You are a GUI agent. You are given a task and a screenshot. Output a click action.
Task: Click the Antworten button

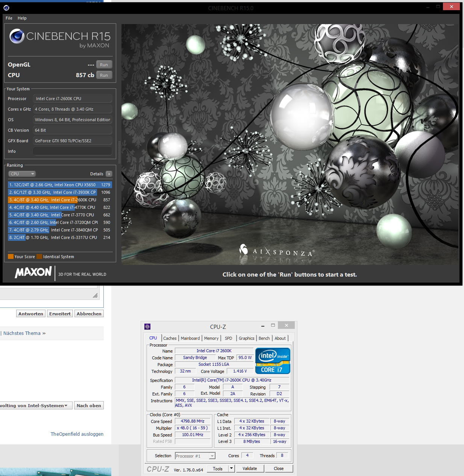tap(31, 314)
